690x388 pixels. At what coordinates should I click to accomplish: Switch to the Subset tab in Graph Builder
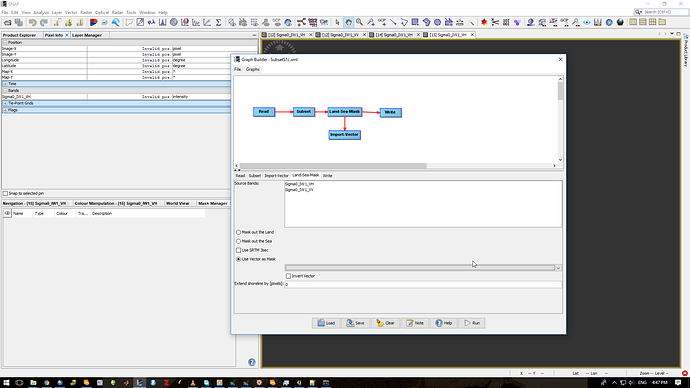click(x=254, y=176)
